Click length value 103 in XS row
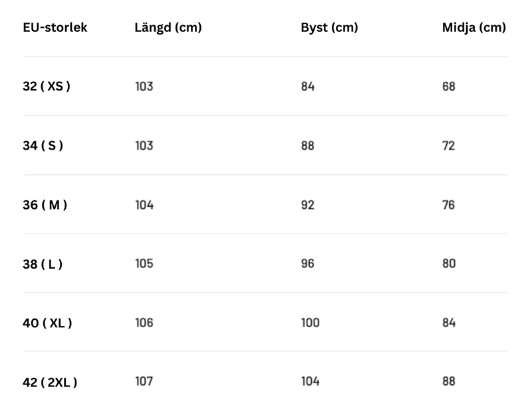 click(x=144, y=86)
